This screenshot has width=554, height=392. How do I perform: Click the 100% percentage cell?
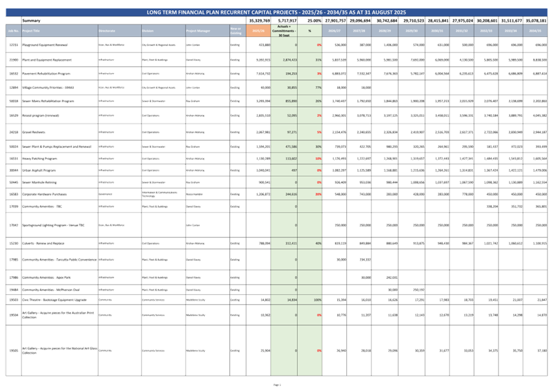(x=310, y=300)
